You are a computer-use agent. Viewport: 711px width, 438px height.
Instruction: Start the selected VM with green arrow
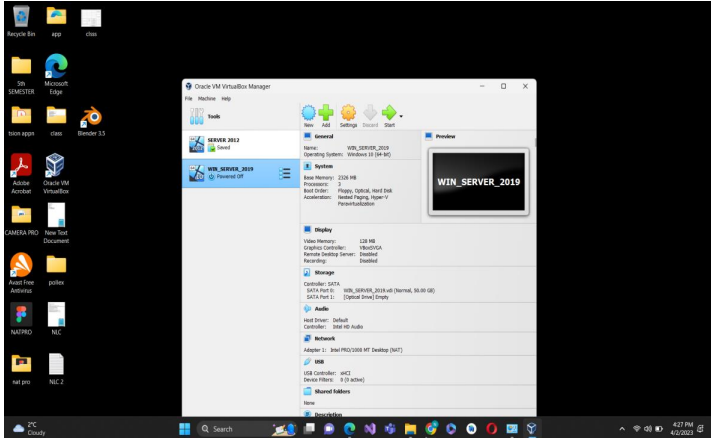[x=389, y=116]
